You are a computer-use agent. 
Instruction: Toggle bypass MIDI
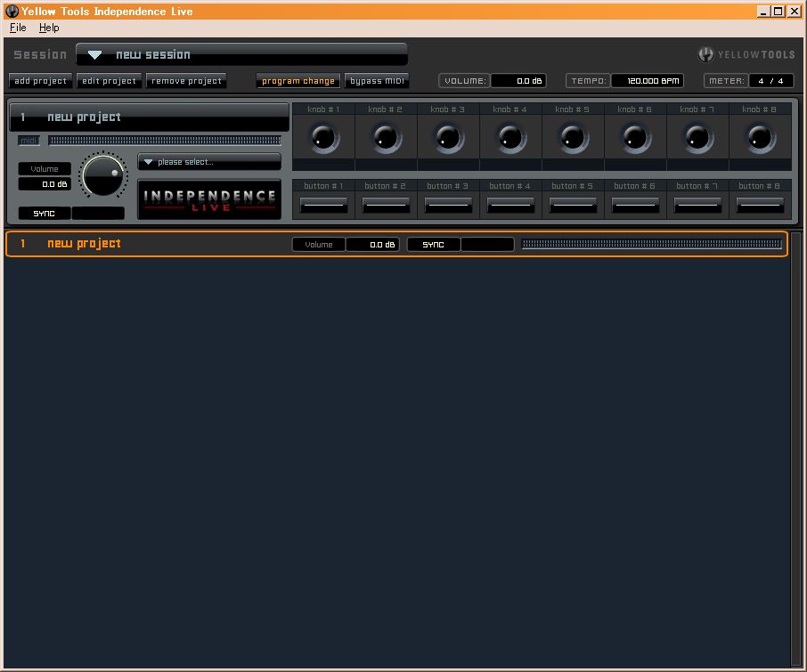(377, 81)
